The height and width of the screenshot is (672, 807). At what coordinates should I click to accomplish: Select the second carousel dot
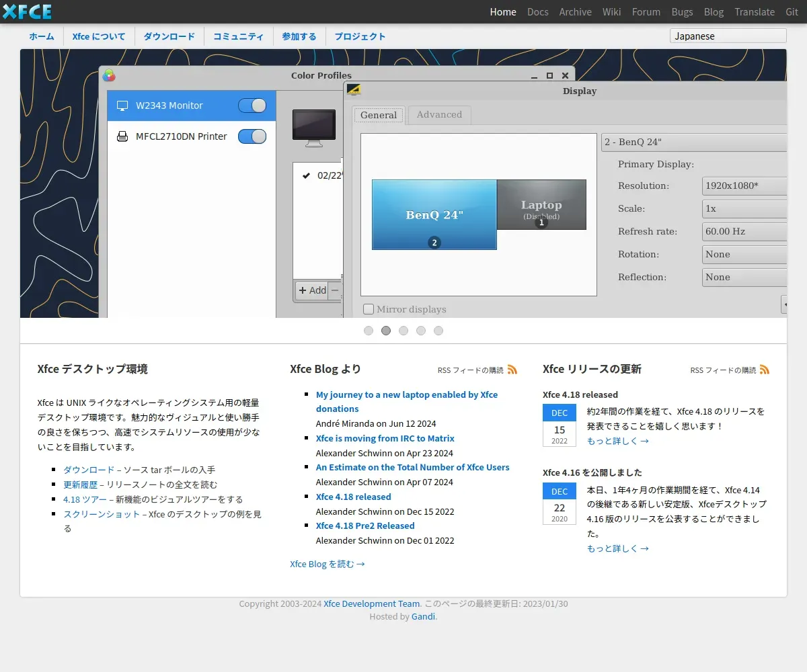click(x=386, y=331)
